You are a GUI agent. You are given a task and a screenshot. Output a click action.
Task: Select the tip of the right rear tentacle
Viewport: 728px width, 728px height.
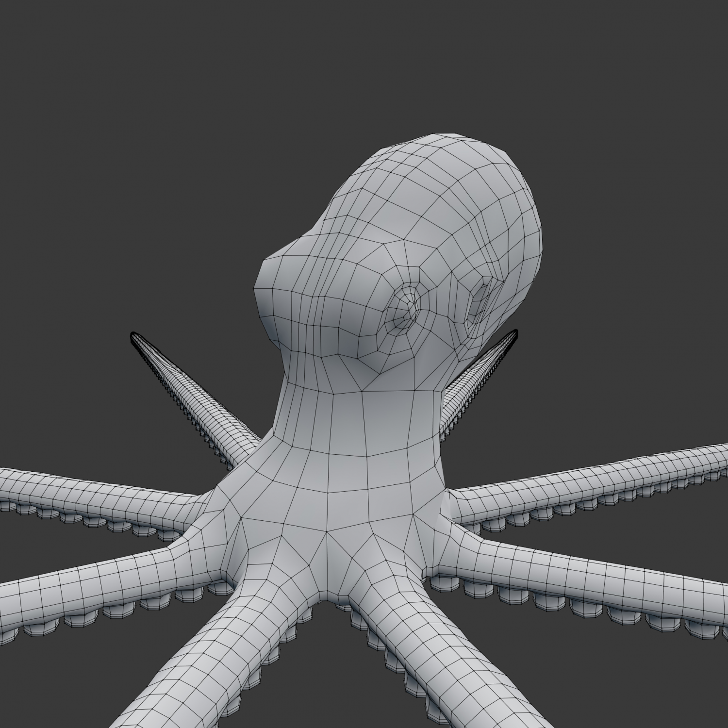point(513,334)
